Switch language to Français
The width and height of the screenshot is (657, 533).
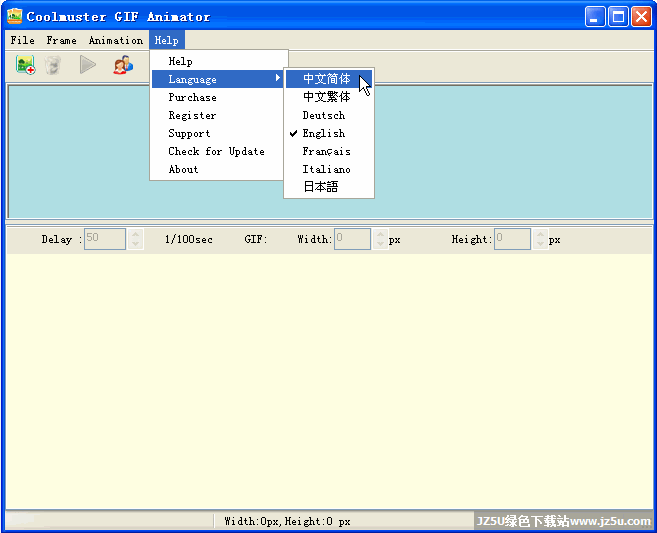pyautogui.click(x=329, y=151)
